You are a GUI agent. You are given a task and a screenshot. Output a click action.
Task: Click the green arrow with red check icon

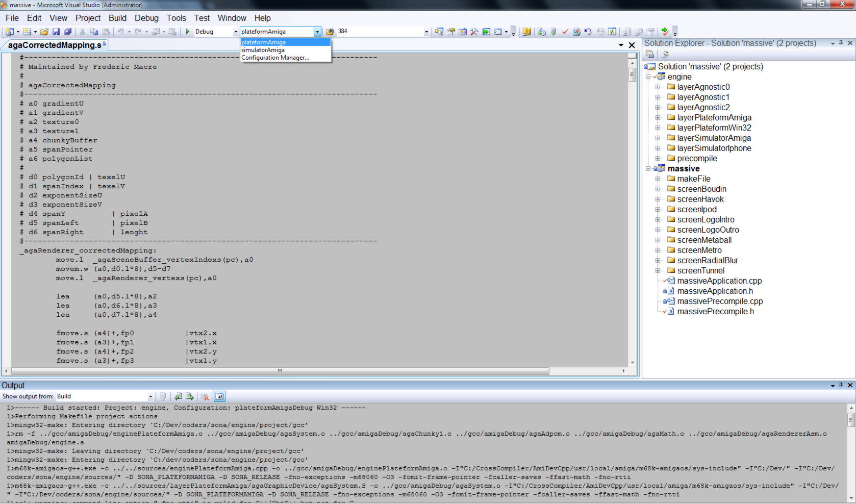point(665,32)
